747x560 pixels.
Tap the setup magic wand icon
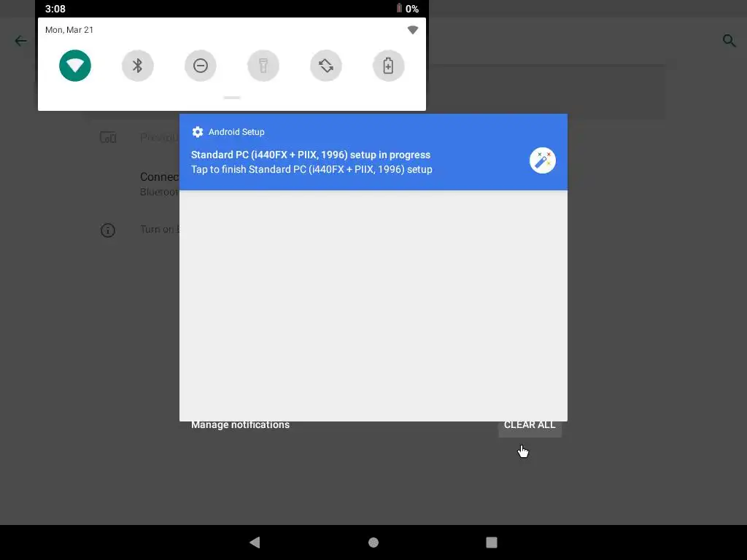click(x=543, y=160)
